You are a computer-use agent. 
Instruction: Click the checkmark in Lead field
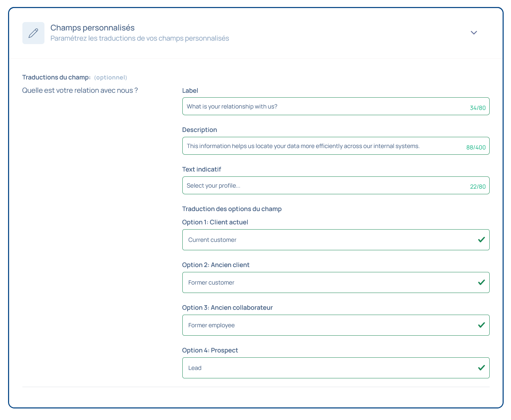481,368
